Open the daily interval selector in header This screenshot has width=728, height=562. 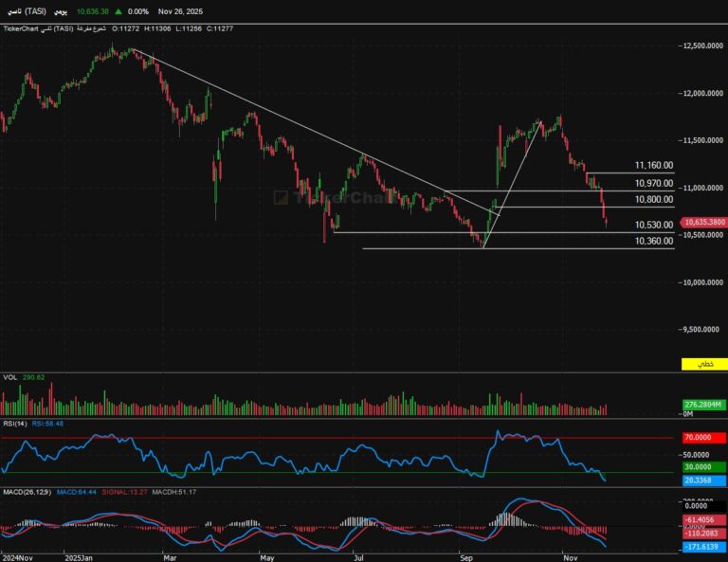pos(61,11)
